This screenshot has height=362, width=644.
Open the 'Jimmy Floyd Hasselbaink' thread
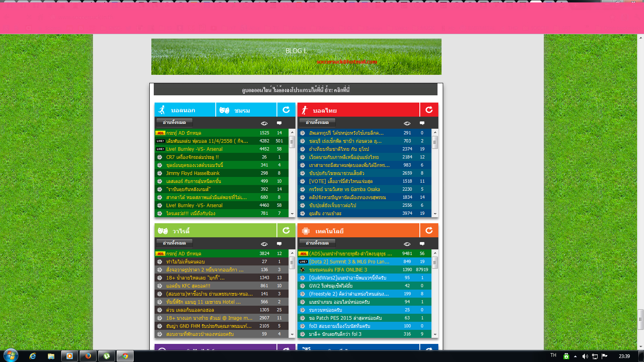tap(193, 173)
